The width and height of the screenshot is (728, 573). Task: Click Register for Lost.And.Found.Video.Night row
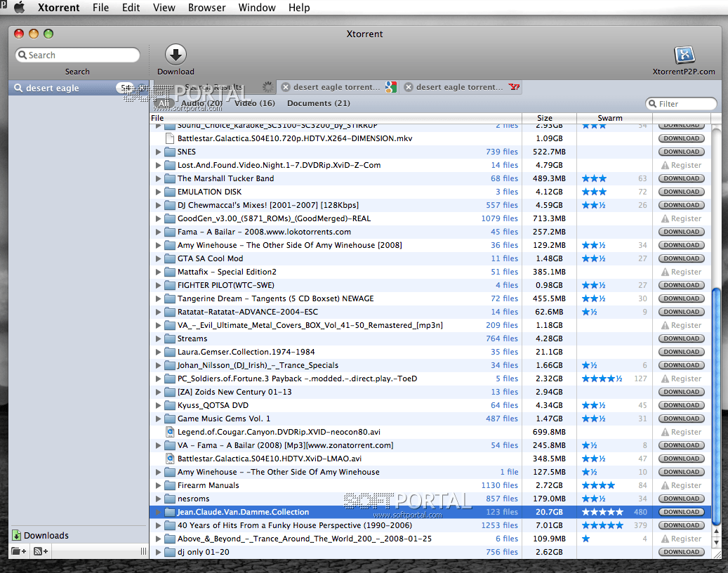(x=681, y=165)
